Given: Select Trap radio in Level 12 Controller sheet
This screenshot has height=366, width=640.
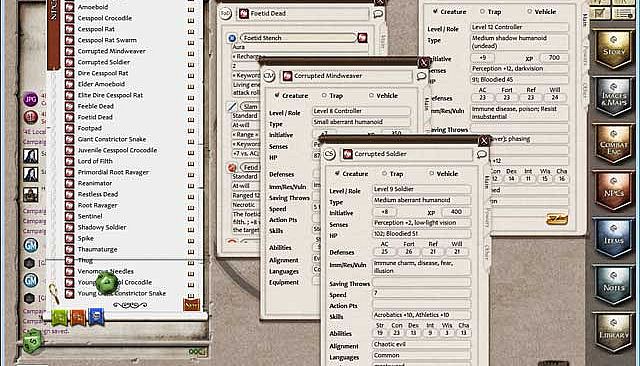Looking at the screenshot, I should (x=482, y=11).
